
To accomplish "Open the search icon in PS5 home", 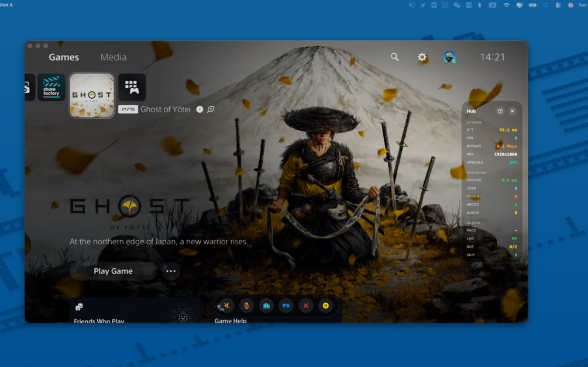I will coord(394,57).
